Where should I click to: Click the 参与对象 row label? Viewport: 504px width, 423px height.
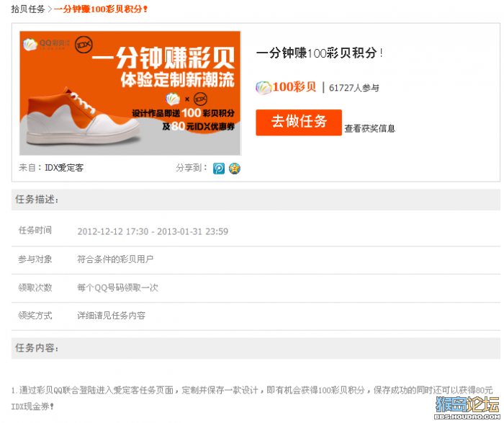35,259
